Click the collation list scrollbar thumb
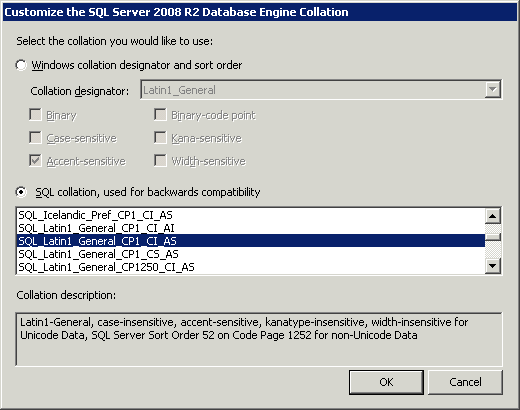Viewport: 520px width, 410px height. point(493,237)
